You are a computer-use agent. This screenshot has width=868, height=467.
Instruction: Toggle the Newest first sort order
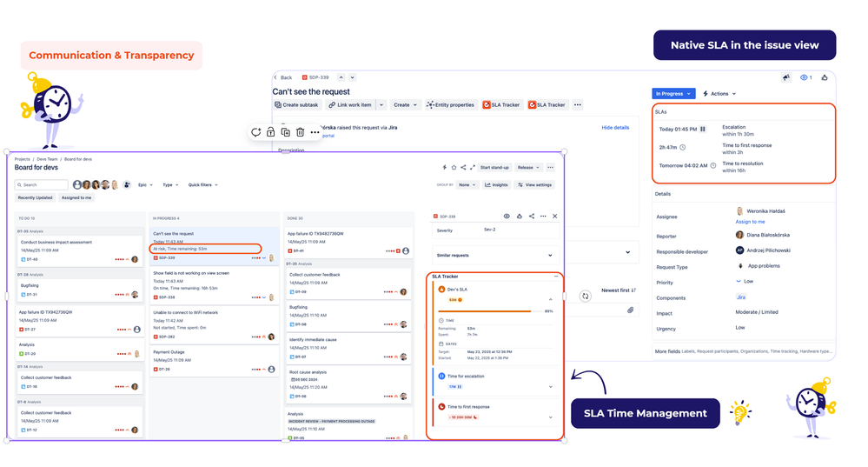pyautogui.click(x=619, y=290)
